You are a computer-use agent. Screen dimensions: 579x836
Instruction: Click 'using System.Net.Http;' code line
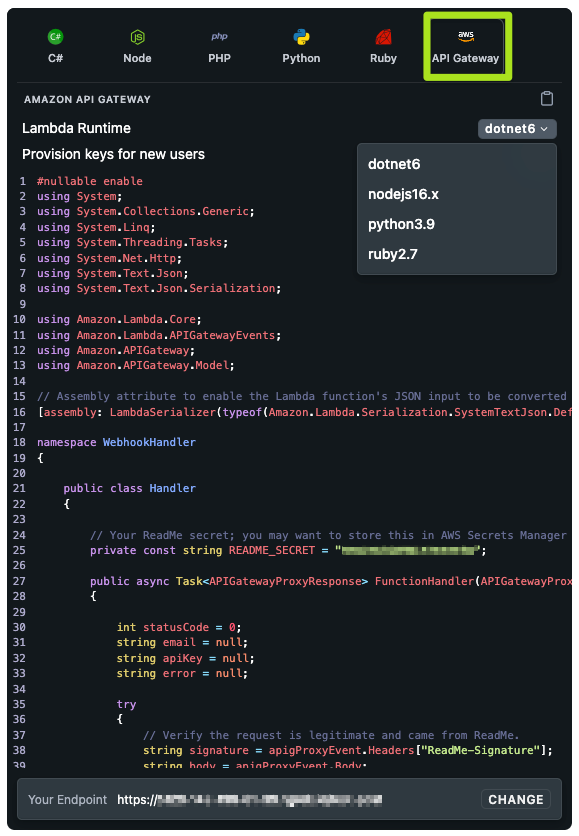109,258
